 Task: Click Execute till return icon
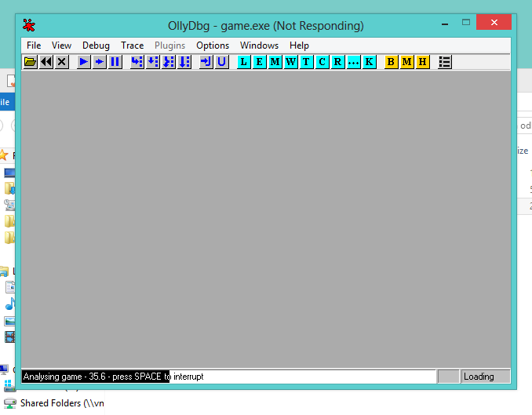pyautogui.click(x=206, y=62)
